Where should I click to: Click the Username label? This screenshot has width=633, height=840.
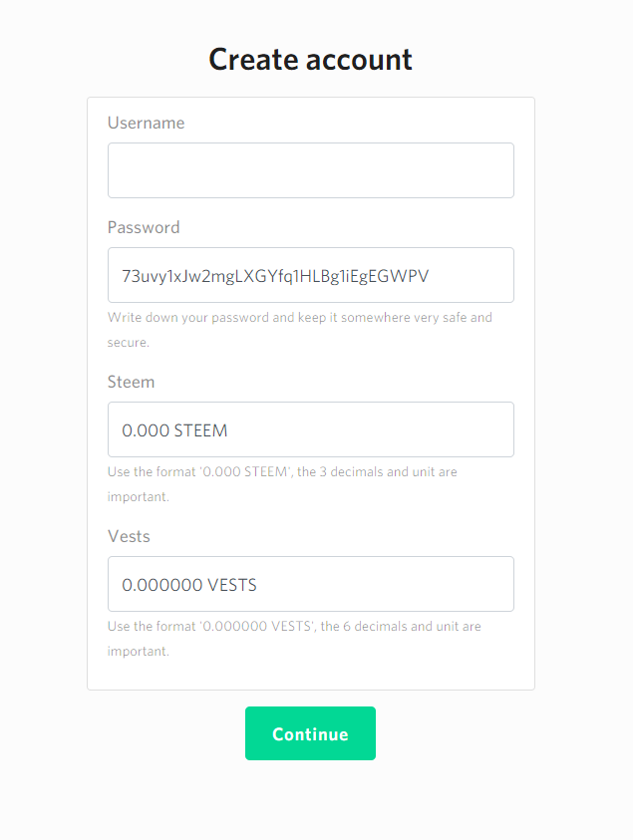(146, 123)
